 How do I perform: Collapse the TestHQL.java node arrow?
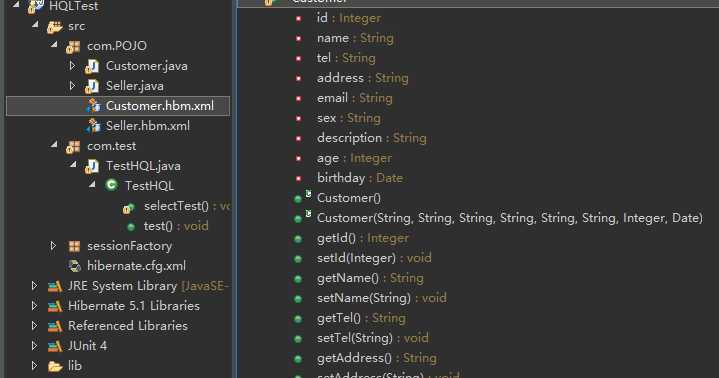(x=73, y=164)
